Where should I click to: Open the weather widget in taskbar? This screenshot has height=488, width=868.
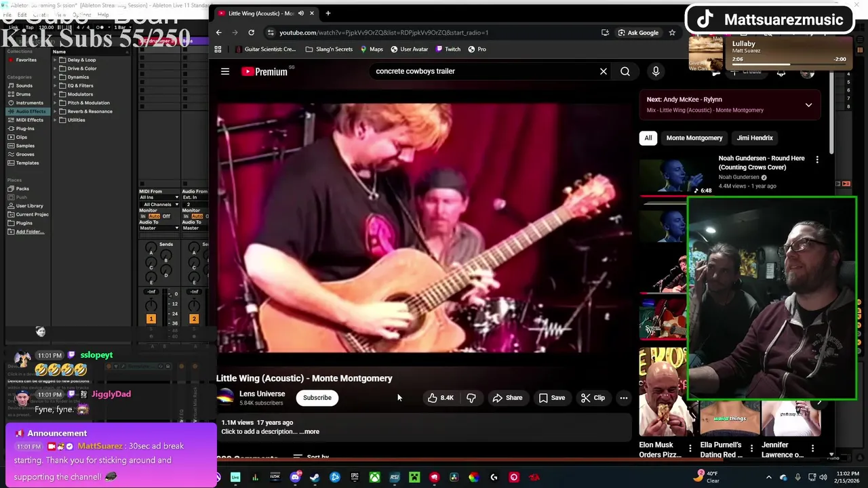[x=707, y=476]
